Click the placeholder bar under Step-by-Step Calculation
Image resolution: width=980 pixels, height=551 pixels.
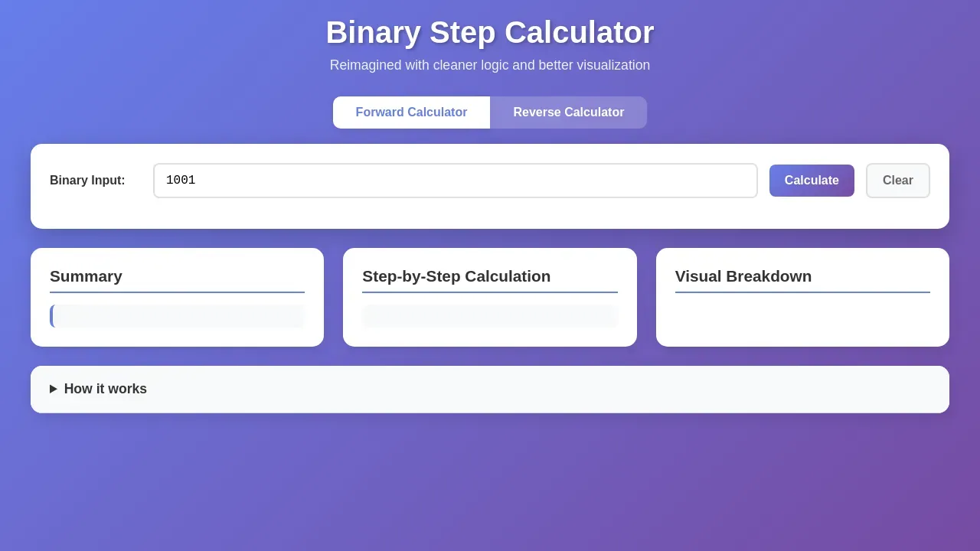click(x=490, y=315)
